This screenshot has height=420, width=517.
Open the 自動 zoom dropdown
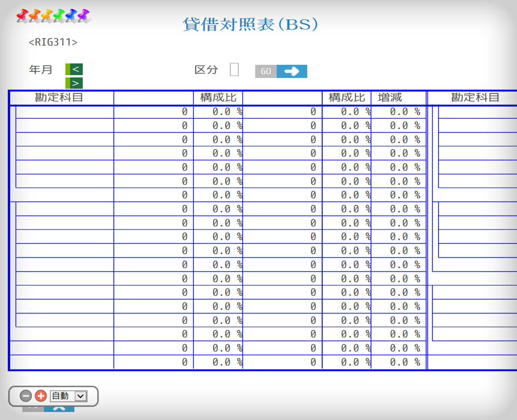(x=69, y=396)
